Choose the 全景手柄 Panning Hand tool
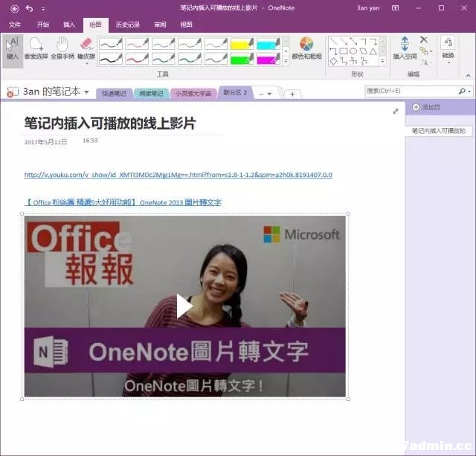Viewport: 476px width, 456px height. tap(62, 48)
